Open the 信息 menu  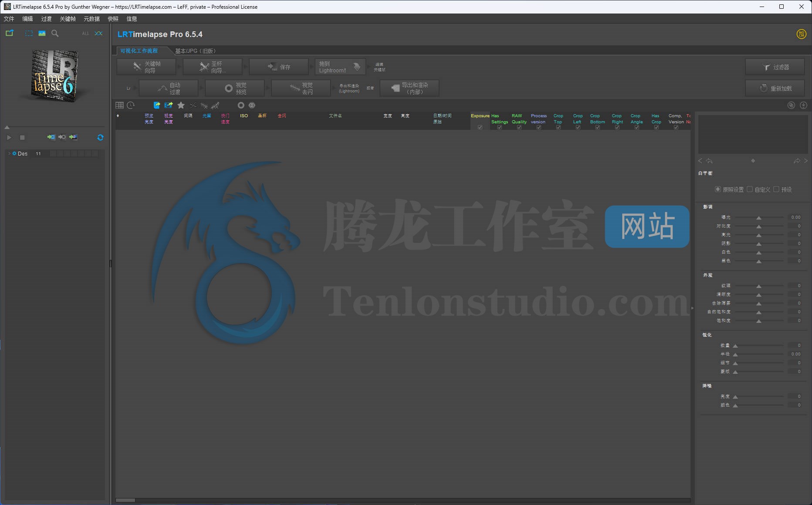132,19
